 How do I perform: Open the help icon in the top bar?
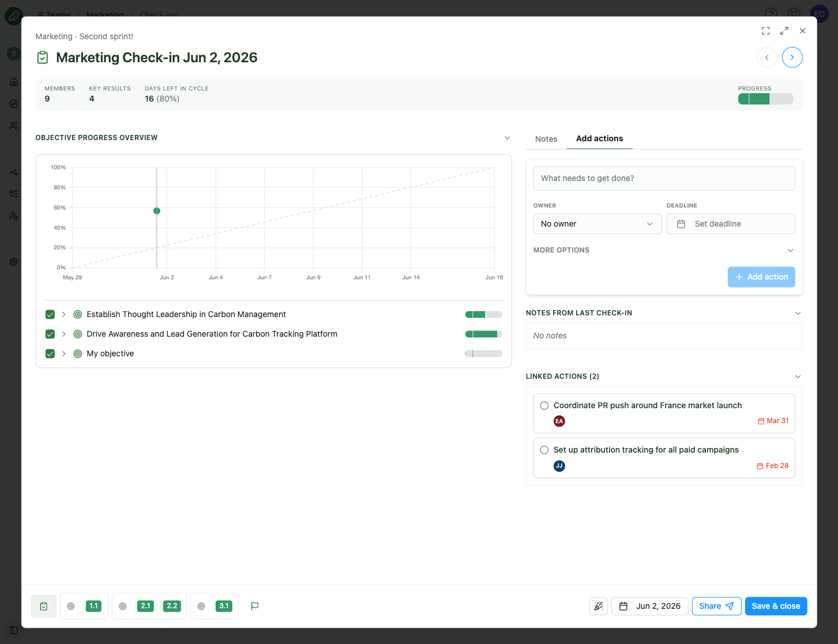tap(771, 13)
